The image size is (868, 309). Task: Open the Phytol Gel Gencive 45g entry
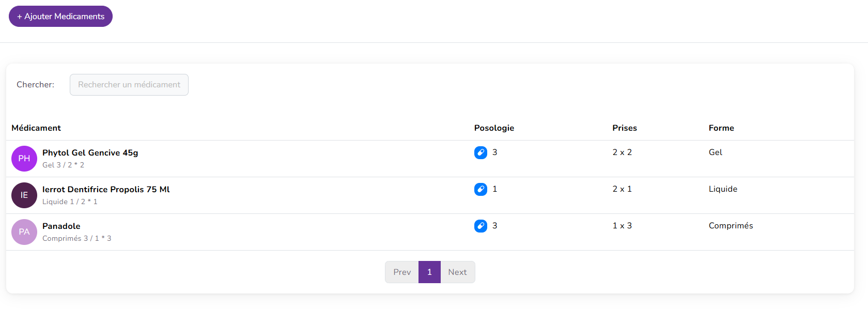tap(90, 153)
